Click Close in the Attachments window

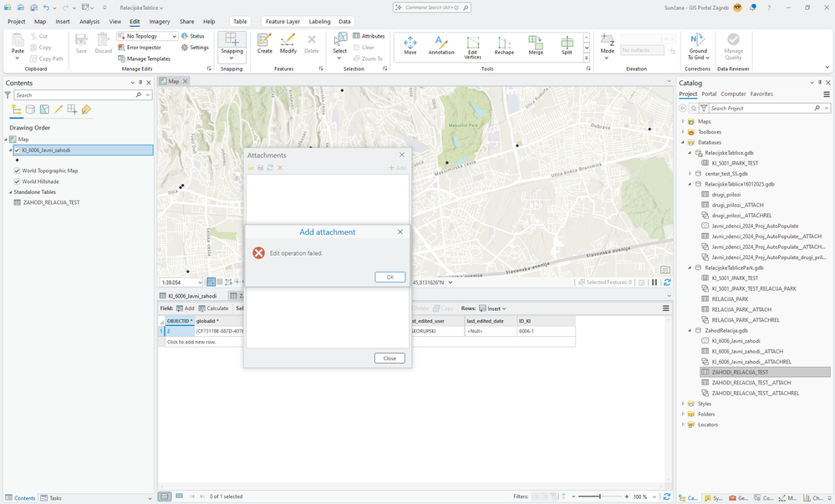389,358
